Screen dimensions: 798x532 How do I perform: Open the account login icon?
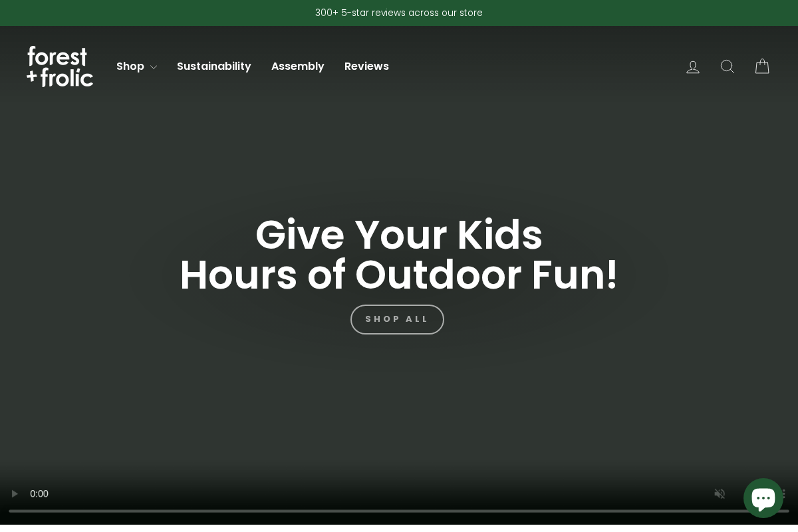(x=693, y=66)
